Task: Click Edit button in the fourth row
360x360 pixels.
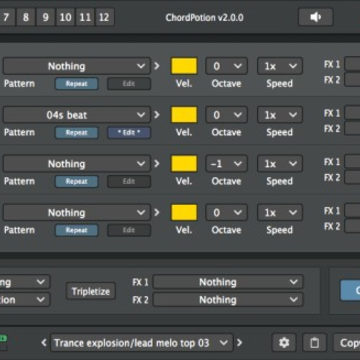Action: pos(129,230)
